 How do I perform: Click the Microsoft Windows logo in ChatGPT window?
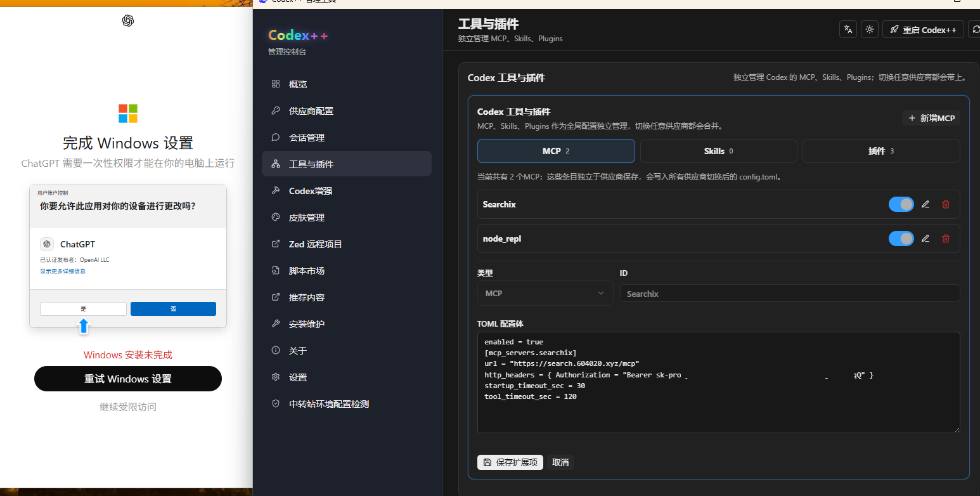(128, 114)
